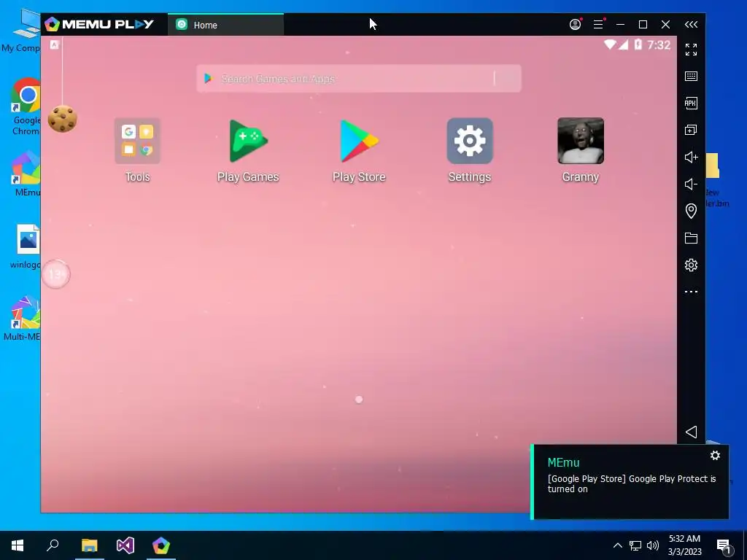Open the shared folder icon

[x=691, y=238]
